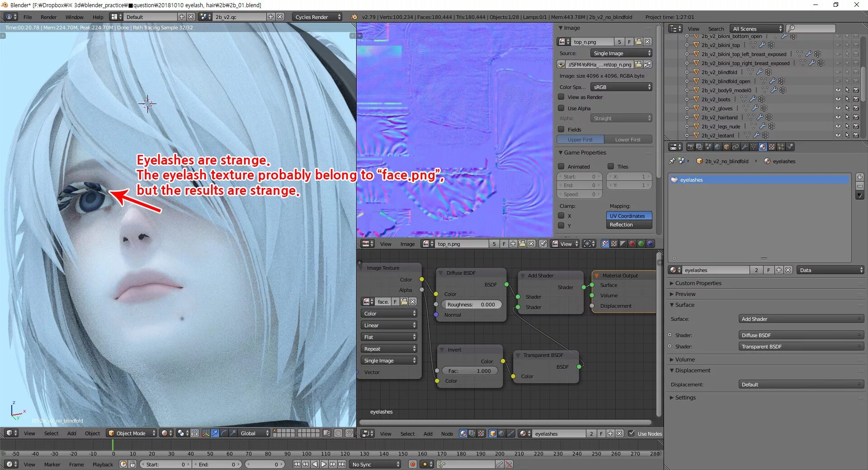Enable the Fields checkbox
868x470 pixels.
coord(561,129)
